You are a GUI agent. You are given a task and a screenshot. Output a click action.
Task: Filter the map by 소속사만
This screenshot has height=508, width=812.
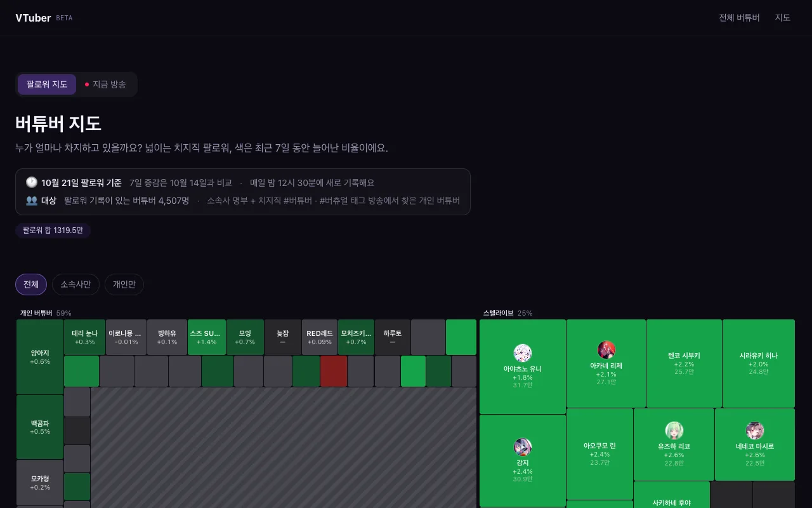click(75, 284)
